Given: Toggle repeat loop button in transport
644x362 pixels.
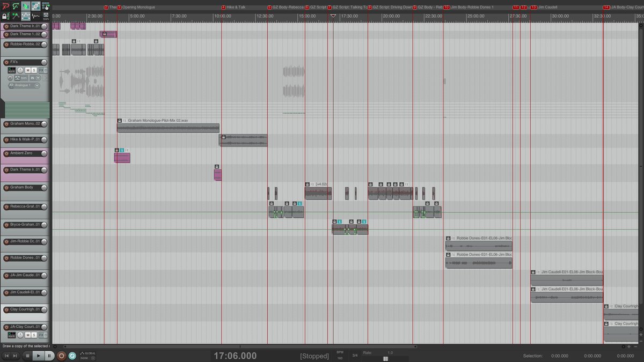Looking at the screenshot, I should click(x=72, y=356).
